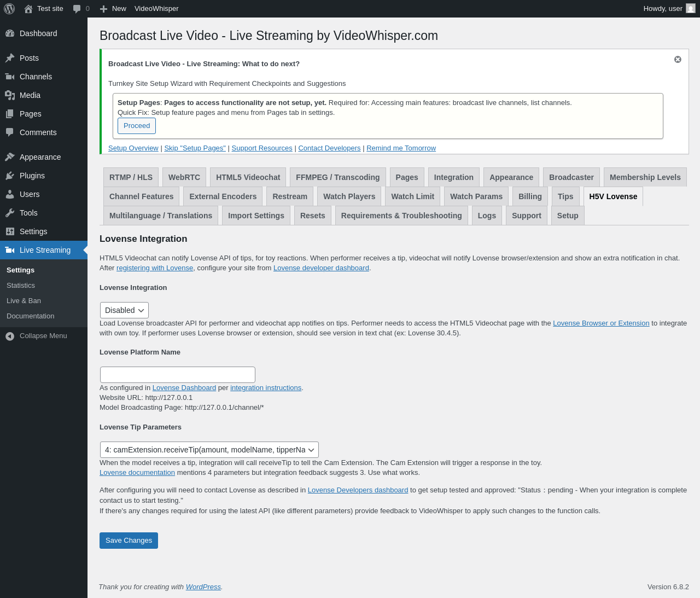Click the Pages icon in sidebar
The image size is (700, 598).
(x=10, y=114)
